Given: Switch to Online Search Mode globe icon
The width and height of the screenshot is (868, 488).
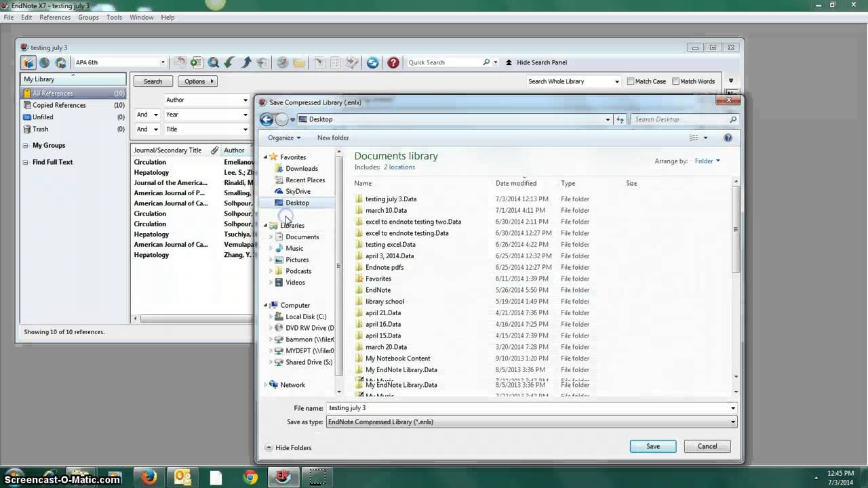Looking at the screenshot, I should (45, 62).
